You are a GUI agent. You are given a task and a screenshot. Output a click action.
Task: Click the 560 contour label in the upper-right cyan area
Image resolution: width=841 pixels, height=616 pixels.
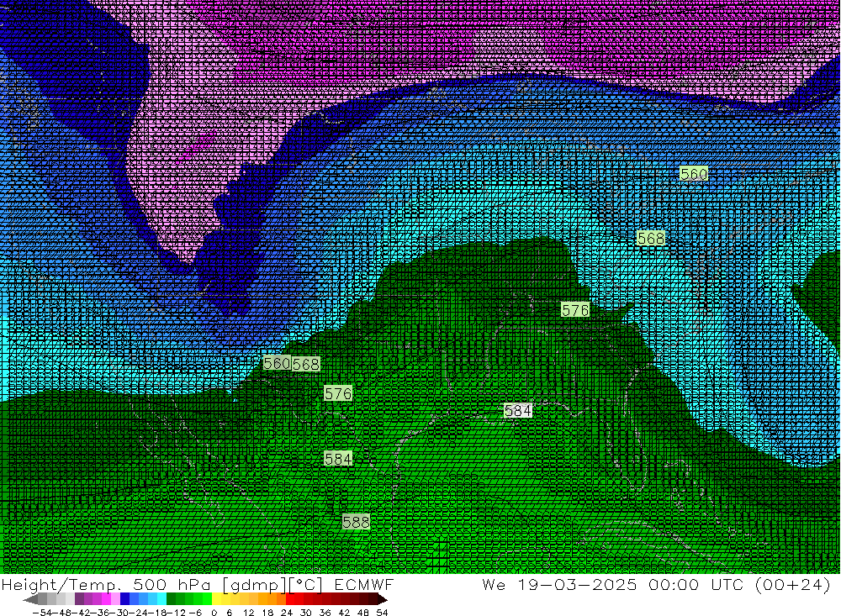tap(694, 174)
